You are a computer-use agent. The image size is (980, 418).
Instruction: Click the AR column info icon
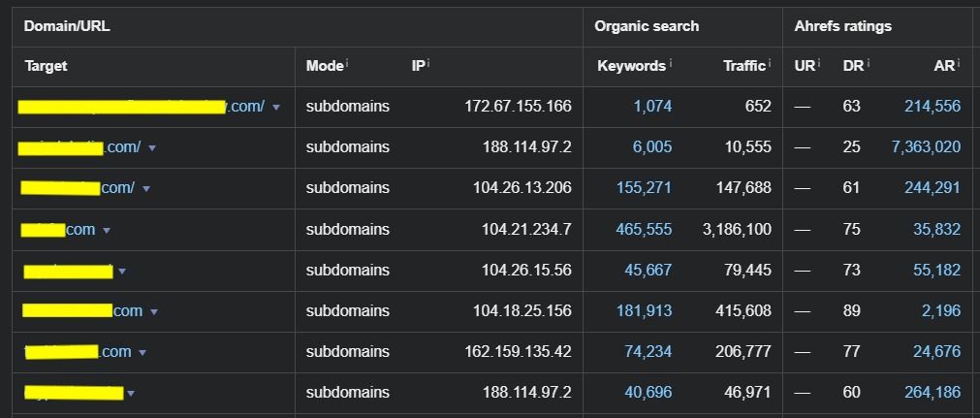coord(958,63)
